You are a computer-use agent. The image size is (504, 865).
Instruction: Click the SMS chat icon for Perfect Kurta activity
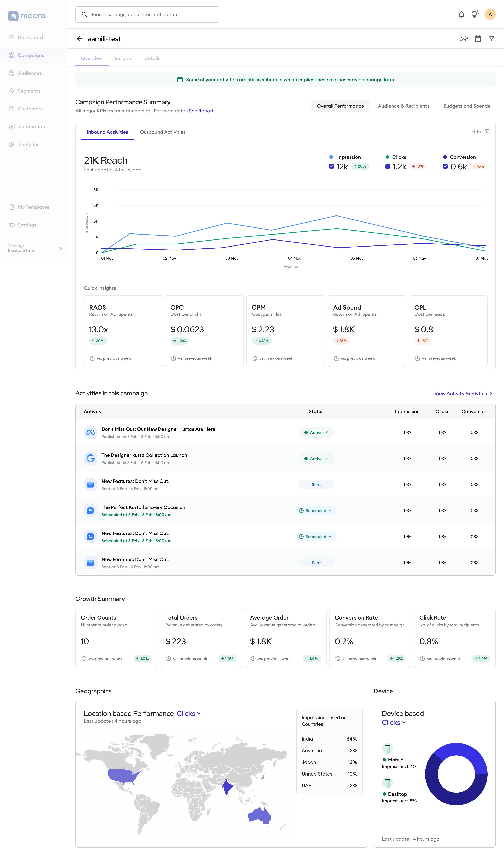pyautogui.click(x=90, y=511)
